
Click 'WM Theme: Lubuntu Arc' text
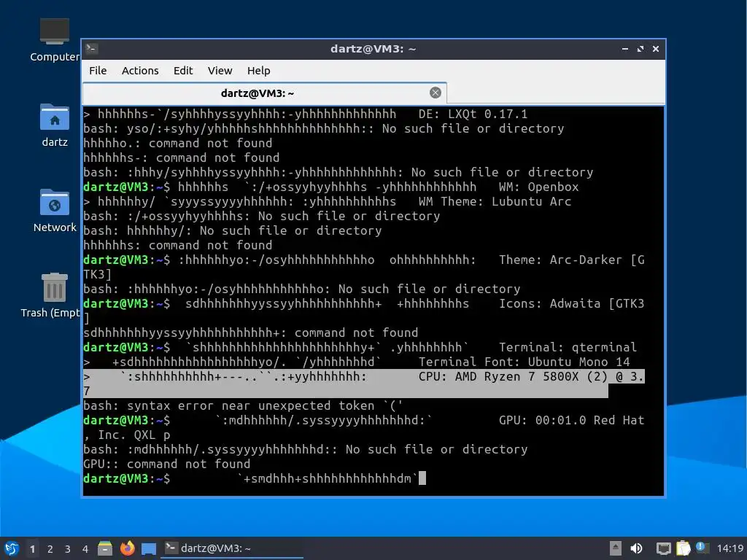(x=495, y=201)
